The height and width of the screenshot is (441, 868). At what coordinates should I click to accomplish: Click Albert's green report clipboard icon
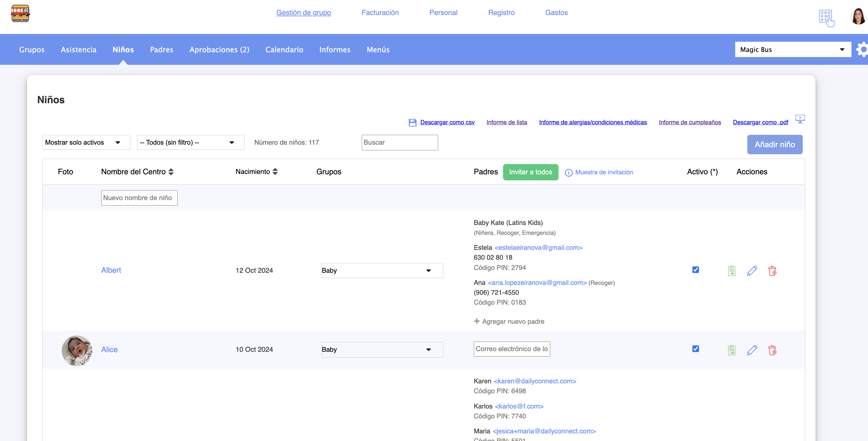click(731, 271)
